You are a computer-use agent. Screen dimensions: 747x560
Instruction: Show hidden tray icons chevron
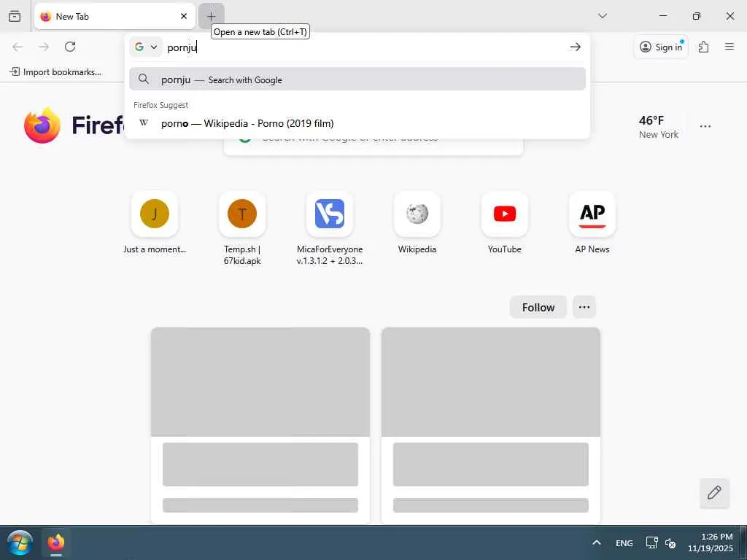pos(596,542)
